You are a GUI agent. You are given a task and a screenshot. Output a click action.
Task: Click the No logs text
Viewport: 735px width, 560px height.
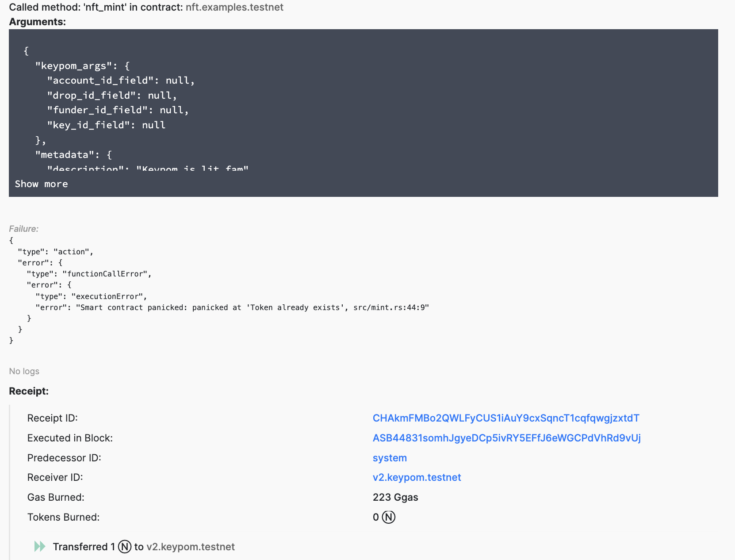(x=23, y=371)
